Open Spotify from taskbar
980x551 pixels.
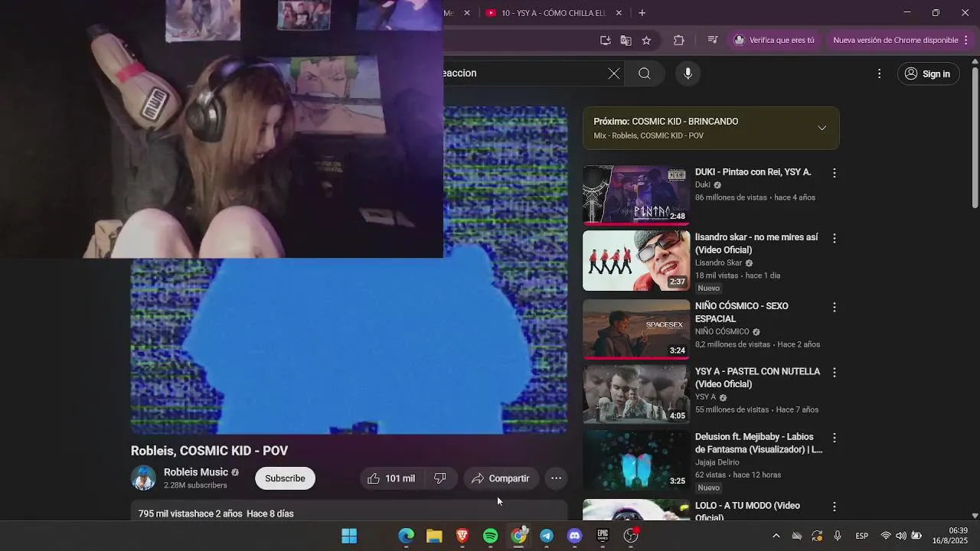tap(491, 536)
